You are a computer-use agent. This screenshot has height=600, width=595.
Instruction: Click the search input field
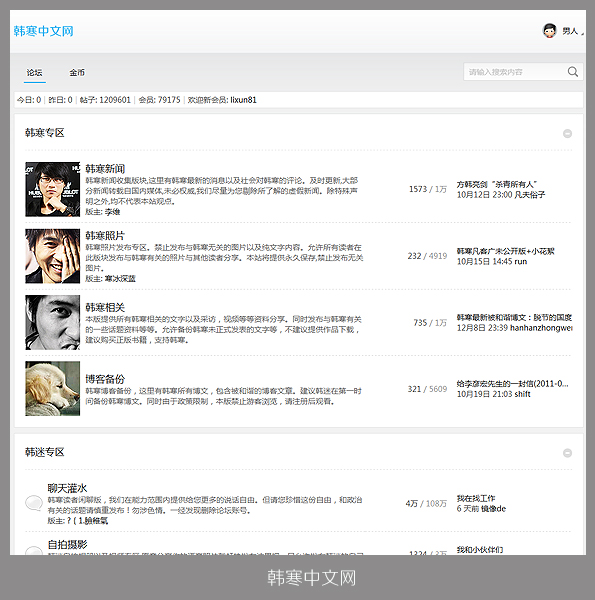click(x=515, y=72)
